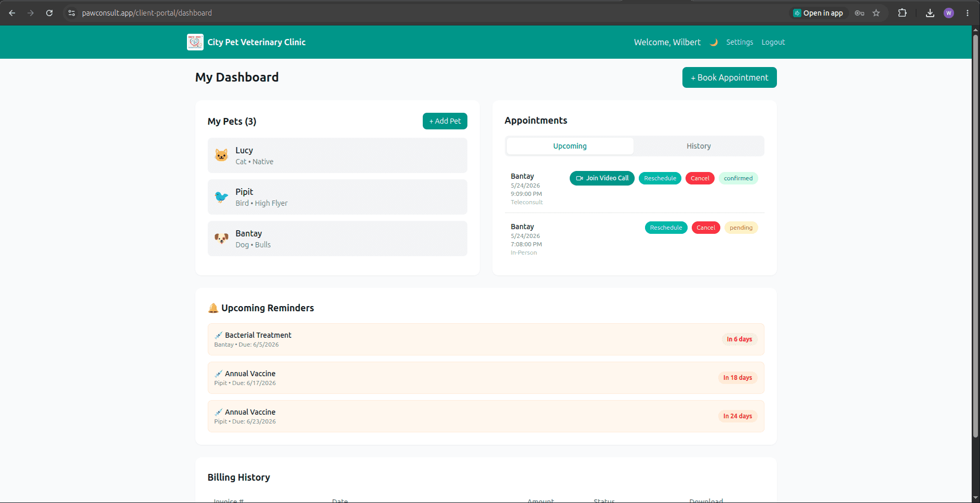Open Annual Vaccine reminder due 6/23/2026

486,416
